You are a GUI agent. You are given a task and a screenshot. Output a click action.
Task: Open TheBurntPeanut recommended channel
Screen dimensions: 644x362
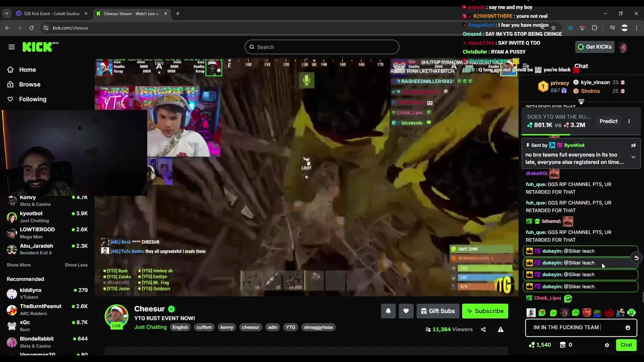(x=47, y=309)
